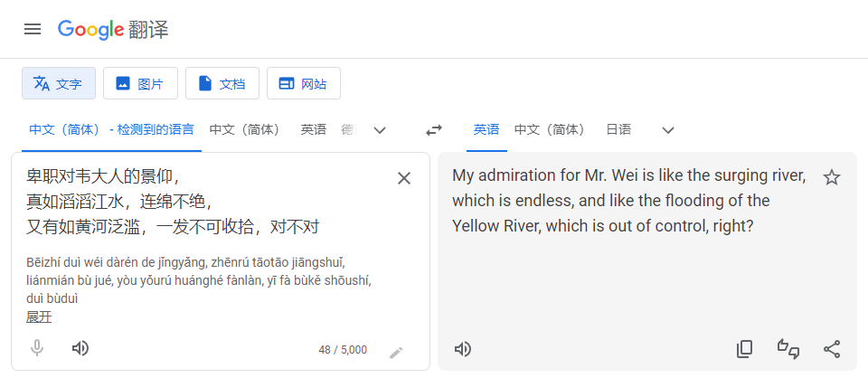
Task: Open the hamburger main menu
Action: (x=33, y=29)
